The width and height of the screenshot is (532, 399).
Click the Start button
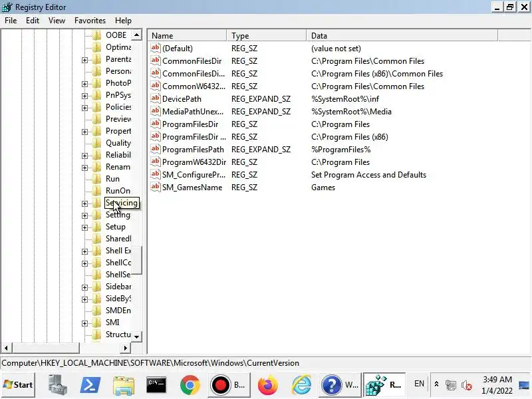click(18, 385)
